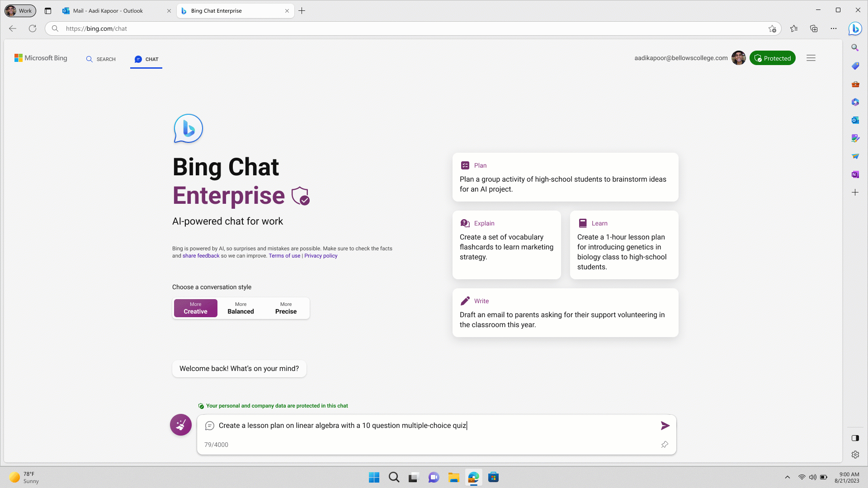Open Drop in the Edge sidebar

coord(855,156)
